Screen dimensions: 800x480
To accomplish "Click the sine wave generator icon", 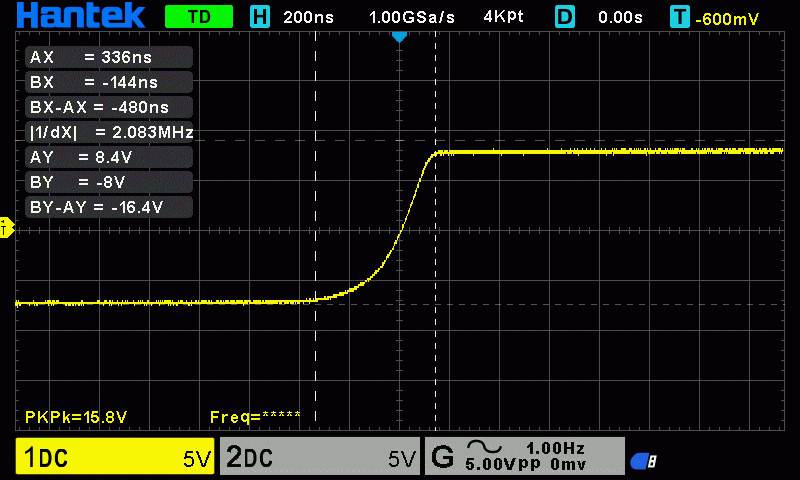I will pyautogui.click(x=484, y=446).
